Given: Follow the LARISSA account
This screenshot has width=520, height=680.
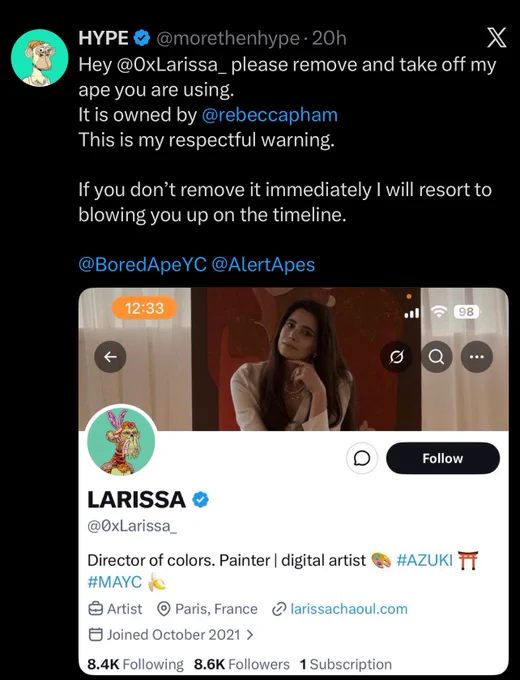Looking at the screenshot, I should tap(443, 458).
